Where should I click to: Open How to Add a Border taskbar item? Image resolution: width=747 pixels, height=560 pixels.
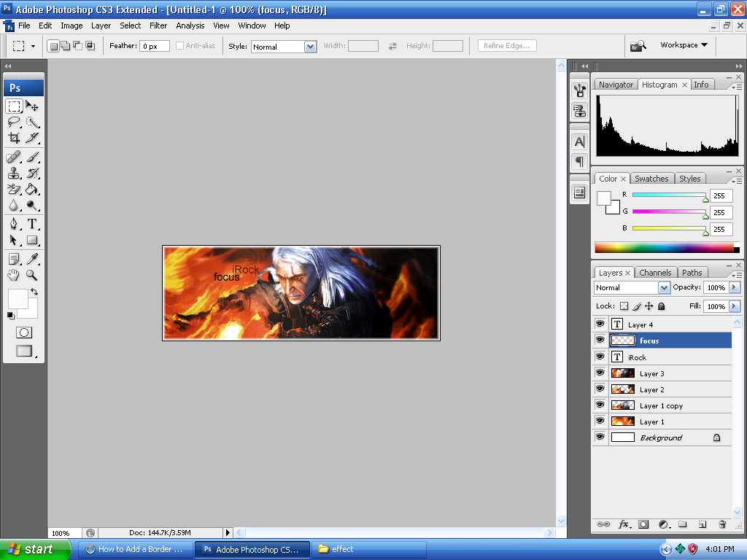coord(135,549)
